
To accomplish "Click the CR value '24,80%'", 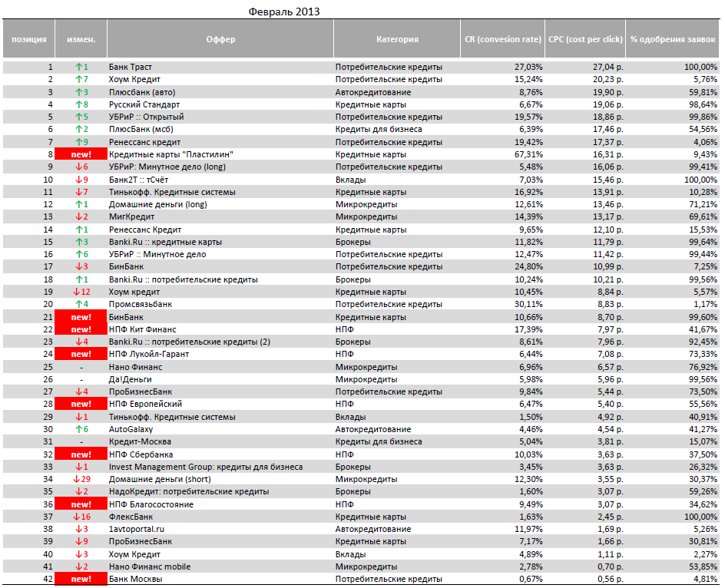I will coord(528,266).
